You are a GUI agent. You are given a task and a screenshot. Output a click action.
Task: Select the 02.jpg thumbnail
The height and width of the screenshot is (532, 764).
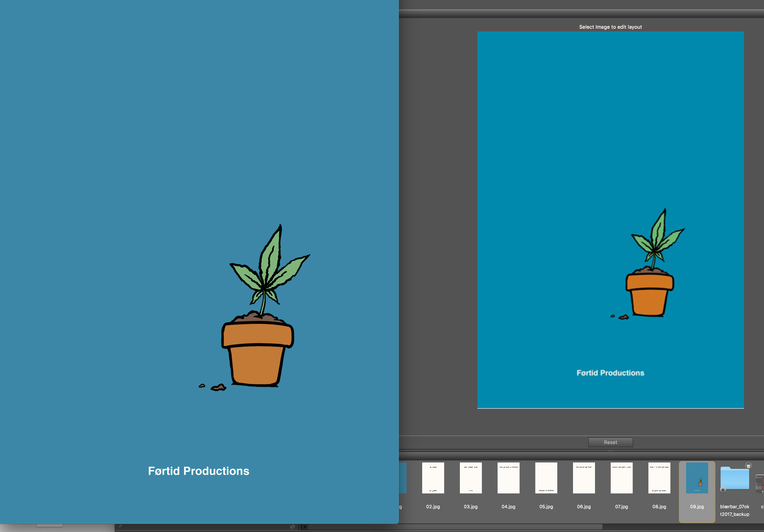pyautogui.click(x=433, y=478)
